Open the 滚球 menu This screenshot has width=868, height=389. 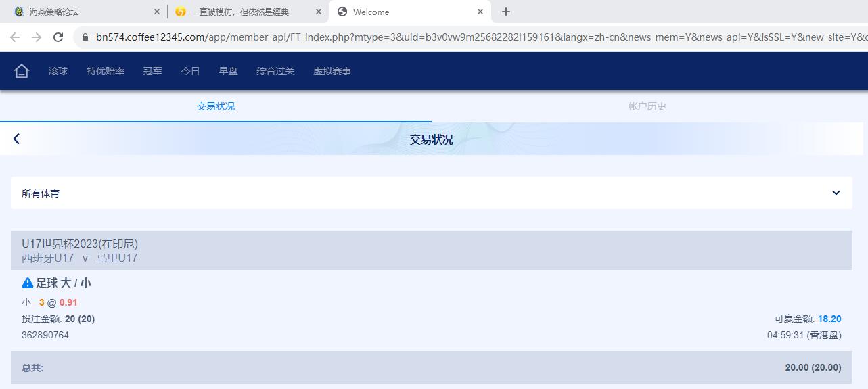58,71
